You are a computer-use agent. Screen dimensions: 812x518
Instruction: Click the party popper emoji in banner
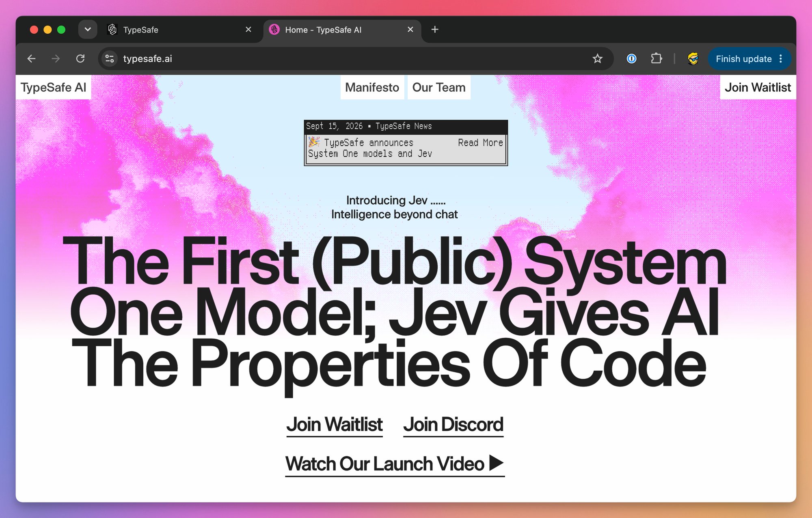[x=314, y=142]
